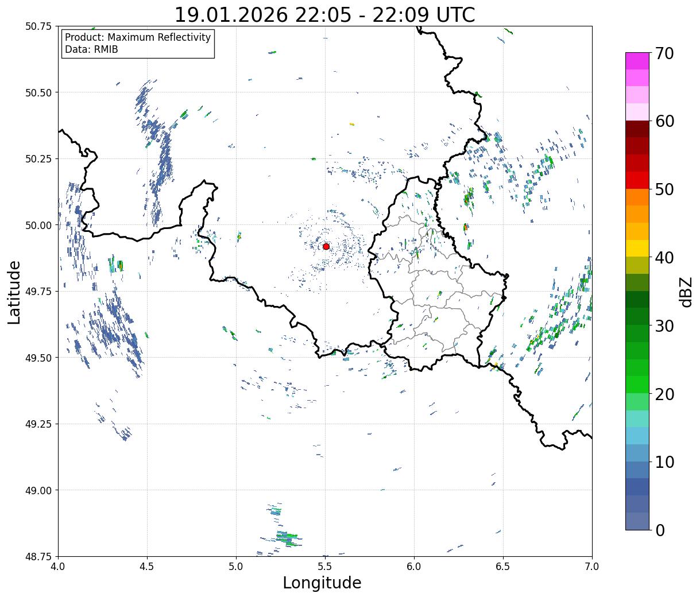Click the latitude tick label 50.00

coord(38,225)
